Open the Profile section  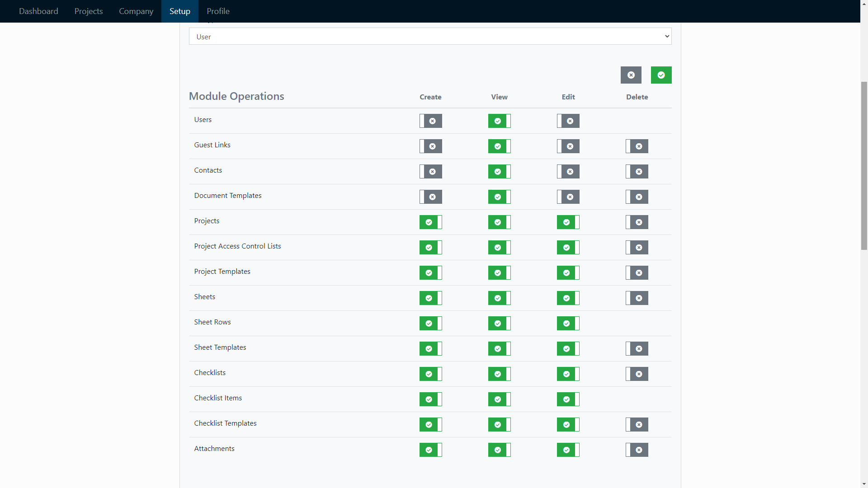tap(218, 11)
